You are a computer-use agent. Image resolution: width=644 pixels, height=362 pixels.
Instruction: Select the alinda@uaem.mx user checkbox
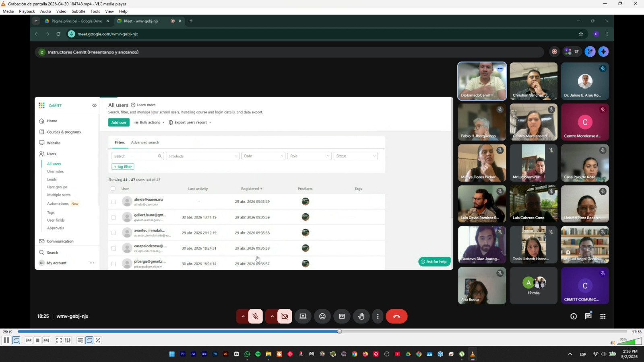point(114,202)
